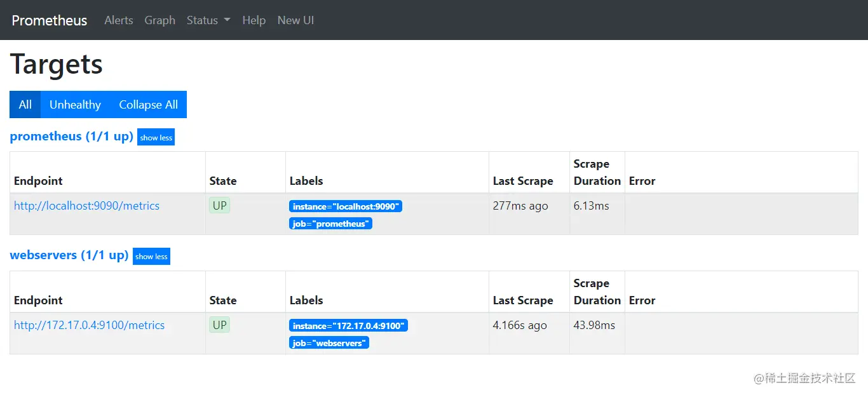Click the UP state badge for 172.17.0.4:9100
The image size is (868, 397).
click(x=220, y=325)
